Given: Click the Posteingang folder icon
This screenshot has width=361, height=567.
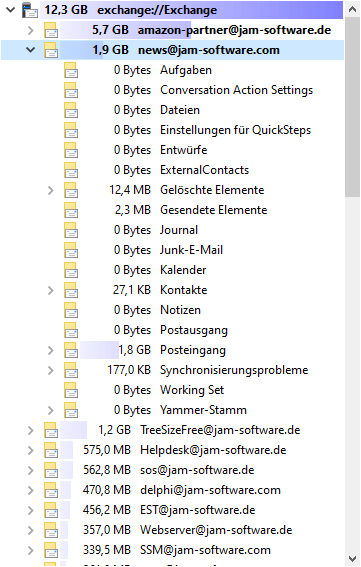Looking at the screenshot, I should click(x=71, y=350).
